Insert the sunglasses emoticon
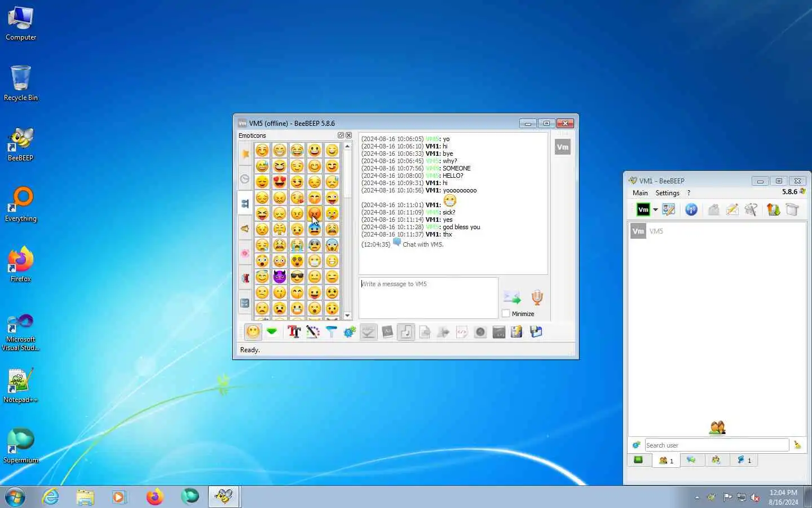The image size is (812, 508). click(x=297, y=277)
